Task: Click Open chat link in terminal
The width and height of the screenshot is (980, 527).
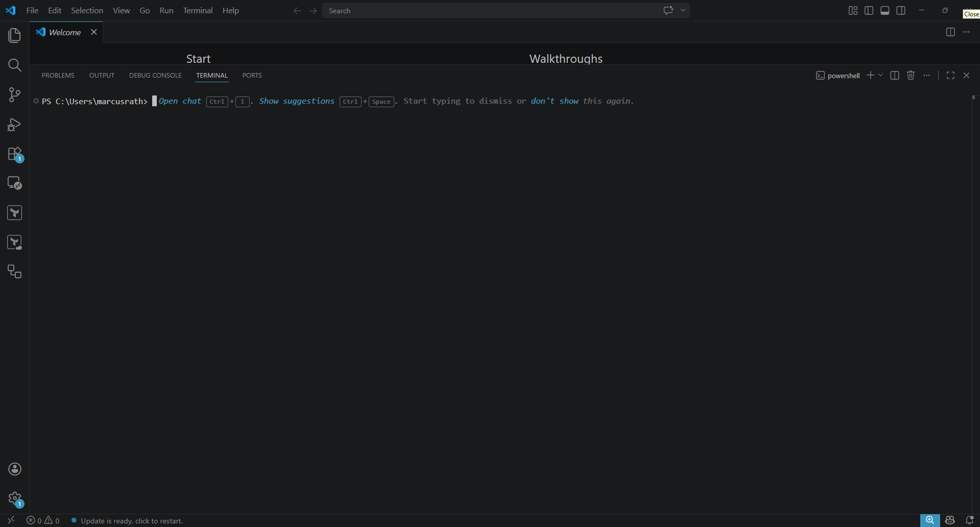Action: point(180,101)
